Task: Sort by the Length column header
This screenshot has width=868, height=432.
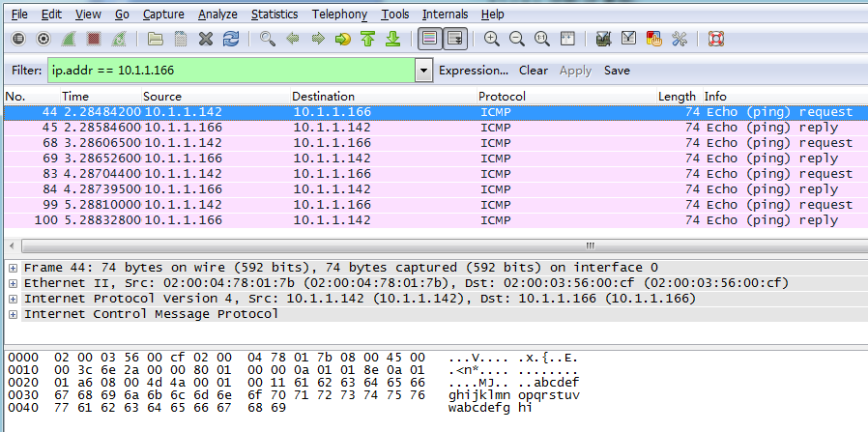Action: click(679, 97)
